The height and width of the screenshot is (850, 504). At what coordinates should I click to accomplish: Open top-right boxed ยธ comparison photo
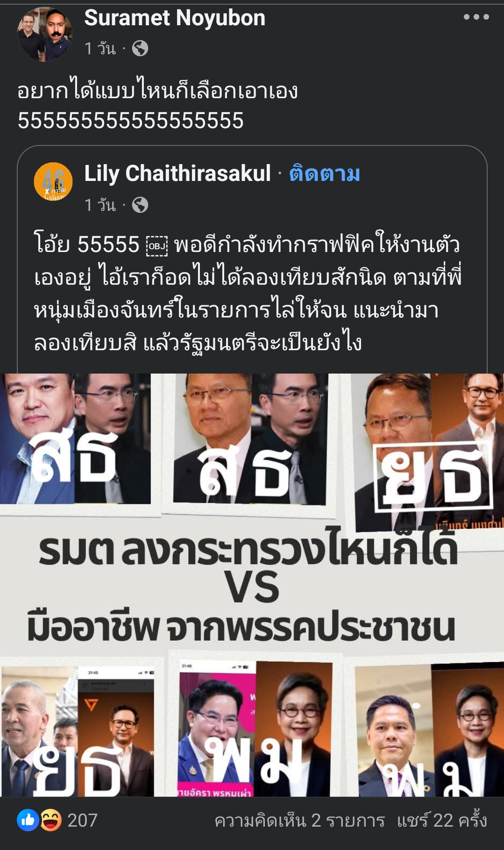click(x=429, y=449)
